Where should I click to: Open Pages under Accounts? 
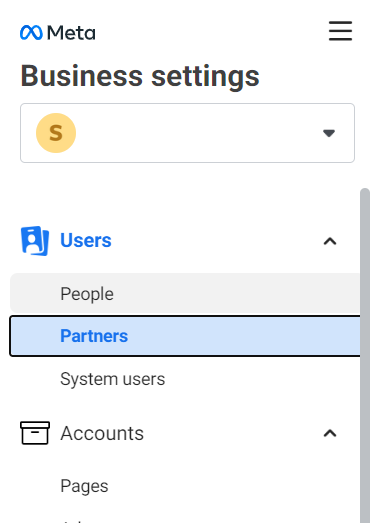84,486
